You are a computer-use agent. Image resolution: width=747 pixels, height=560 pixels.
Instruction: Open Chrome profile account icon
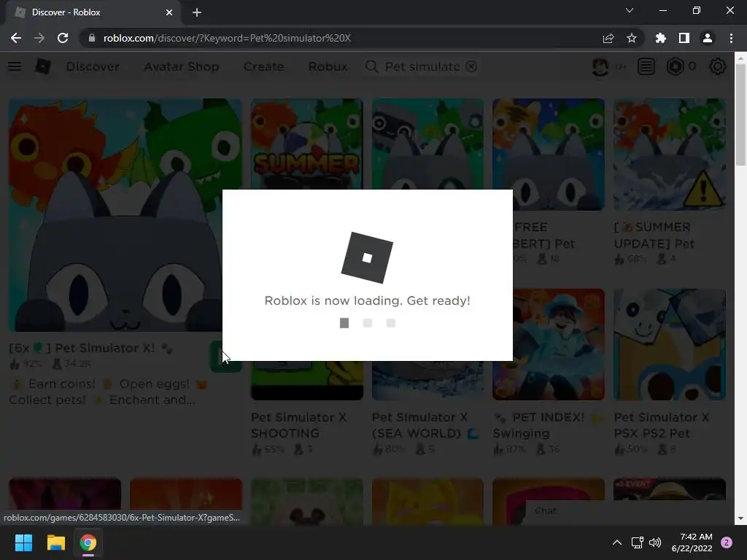click(708, 38)
